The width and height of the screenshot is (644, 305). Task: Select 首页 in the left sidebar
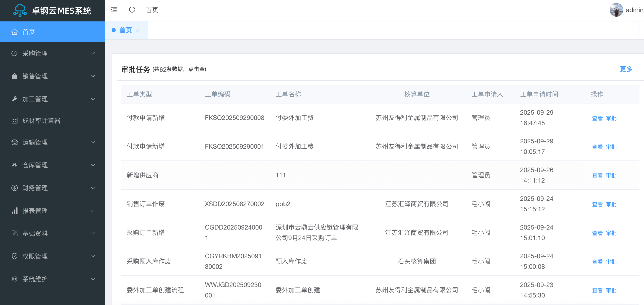[x=29, y=32]
